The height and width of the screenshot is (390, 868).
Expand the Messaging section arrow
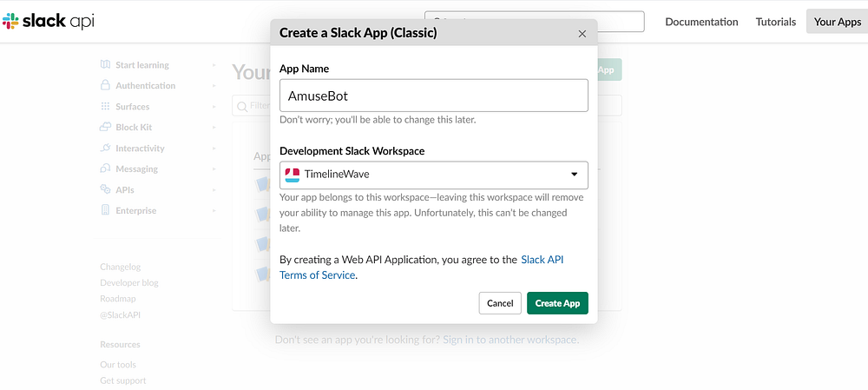coord(214,169)
